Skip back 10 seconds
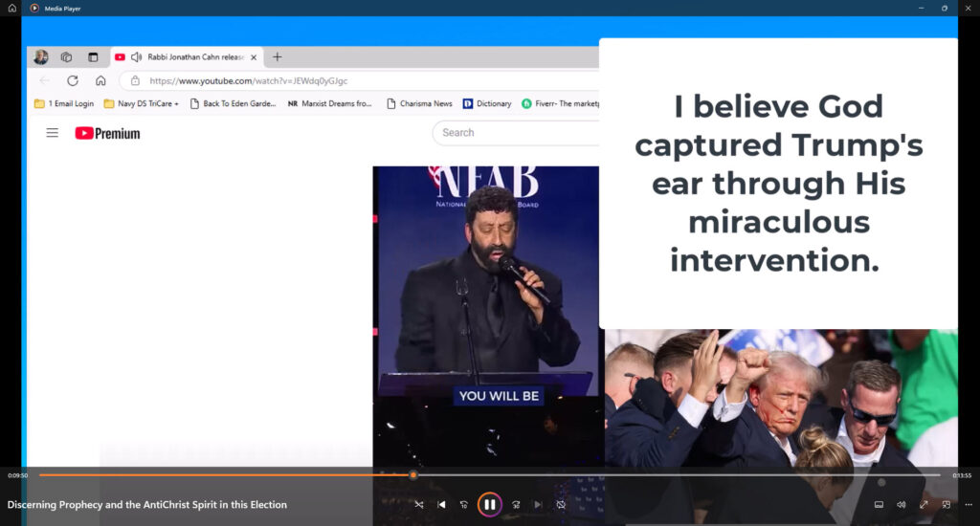The image size is (980, 526). coord(464,505)
